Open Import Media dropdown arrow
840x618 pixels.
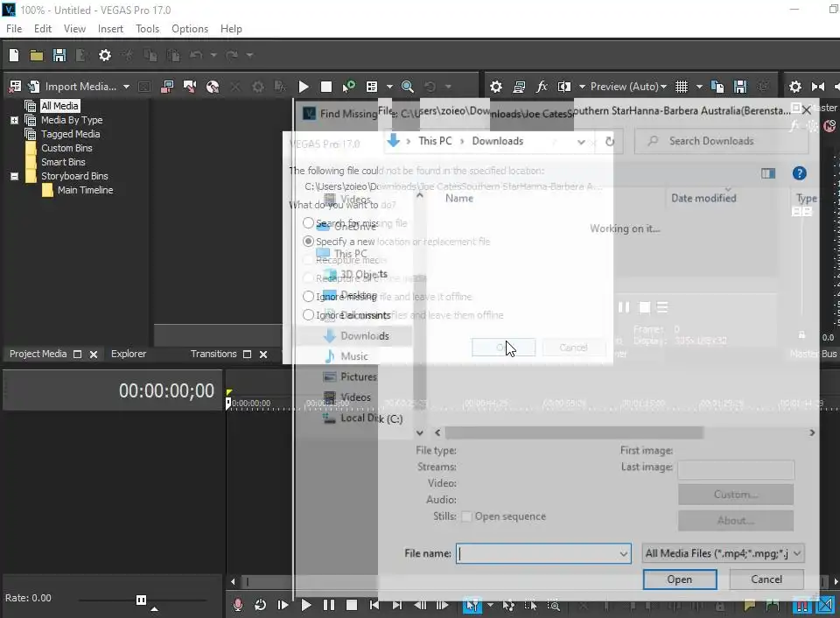click(126, 87)
